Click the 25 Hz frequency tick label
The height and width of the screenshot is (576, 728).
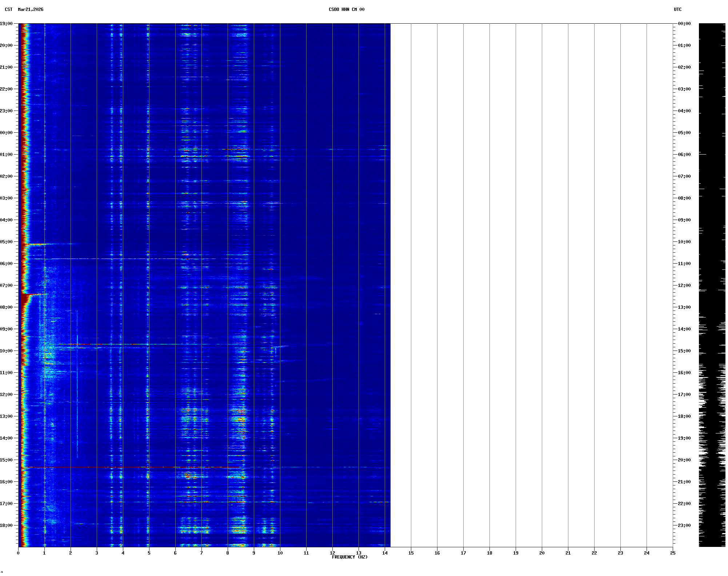673,553
